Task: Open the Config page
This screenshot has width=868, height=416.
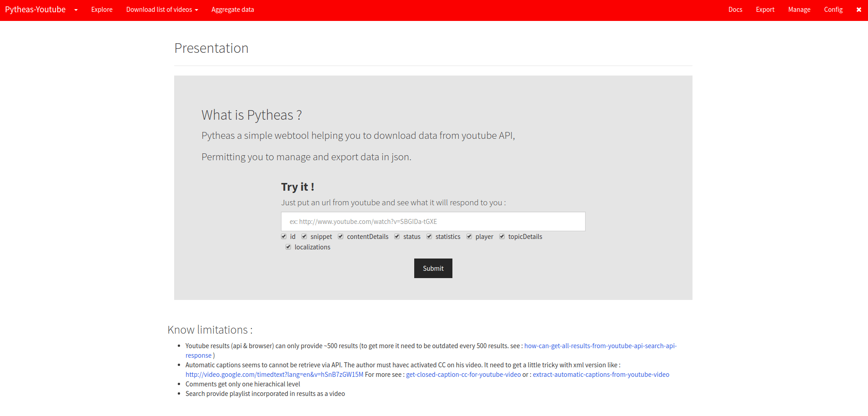Action: pyautogui.click(x=833, y=10)
